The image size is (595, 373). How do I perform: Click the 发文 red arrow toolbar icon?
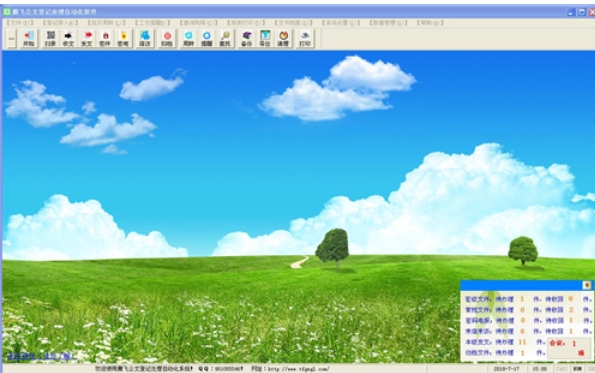(x=87, y=39)
